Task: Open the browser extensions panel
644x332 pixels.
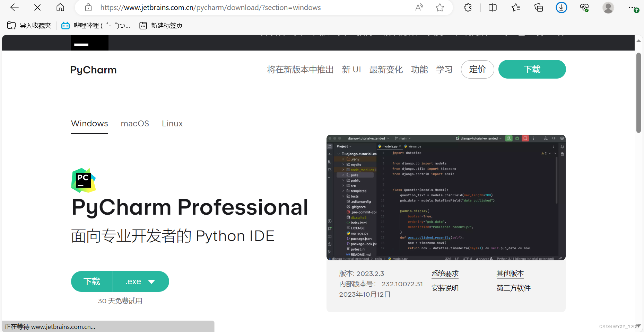Action: 467,7
